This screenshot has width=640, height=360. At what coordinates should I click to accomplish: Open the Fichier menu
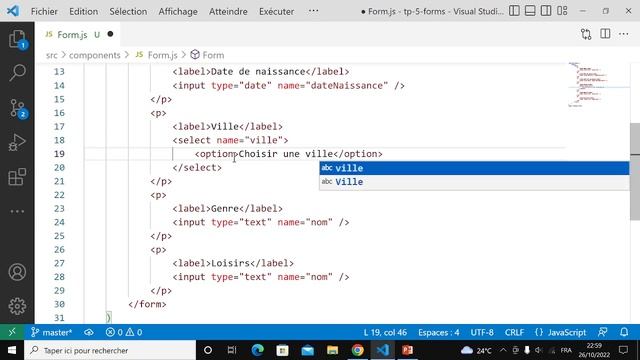[x=44, y=11]
